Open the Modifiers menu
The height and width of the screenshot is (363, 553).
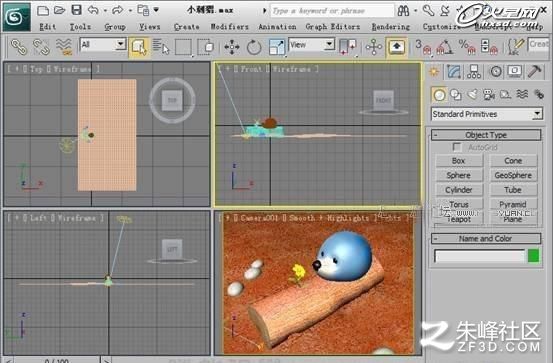pos(229,27)
